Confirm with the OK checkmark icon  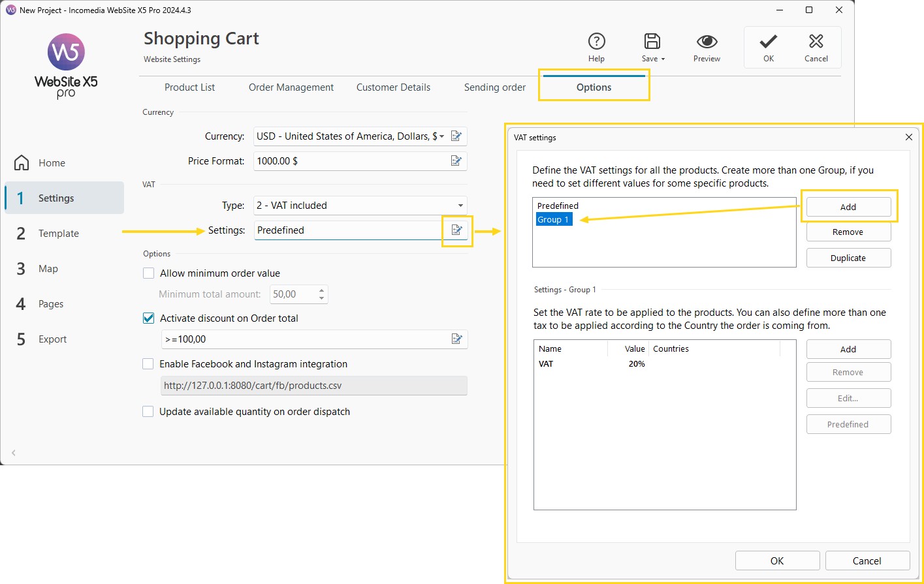click(769, 42)
